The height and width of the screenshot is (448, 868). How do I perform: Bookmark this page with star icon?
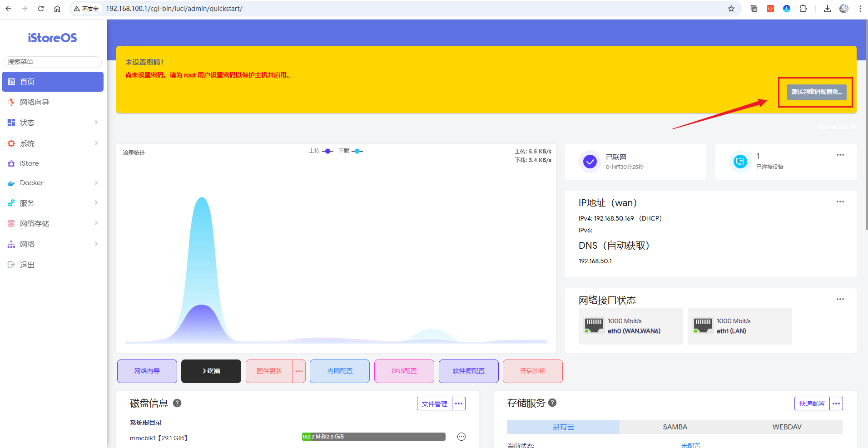click(731, 9)
